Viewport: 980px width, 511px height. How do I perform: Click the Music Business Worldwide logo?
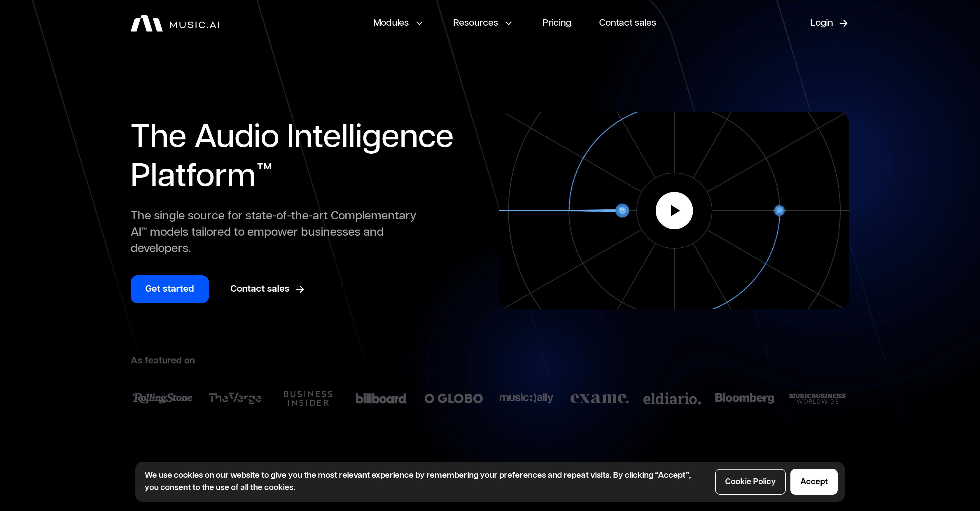[x=817, y=398]
